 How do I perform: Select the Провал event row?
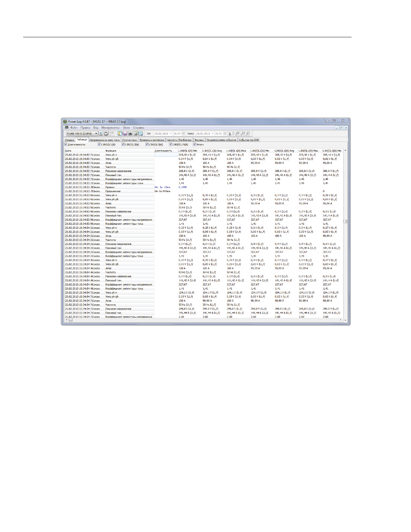click(x=110, y=187)
